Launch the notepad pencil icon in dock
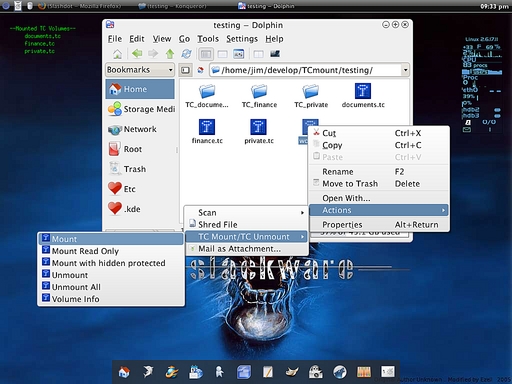Viewport: 512px width, 384px height. 268,372
